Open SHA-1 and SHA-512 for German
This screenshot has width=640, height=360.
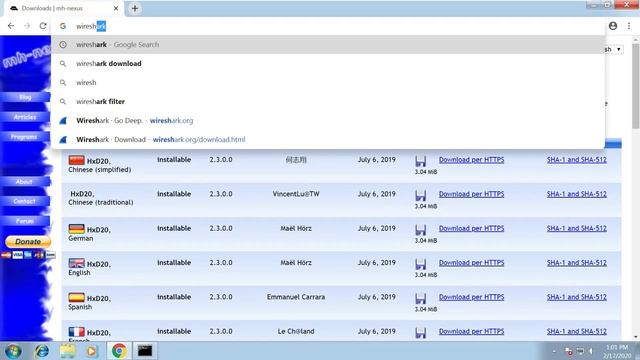(577, 228)
